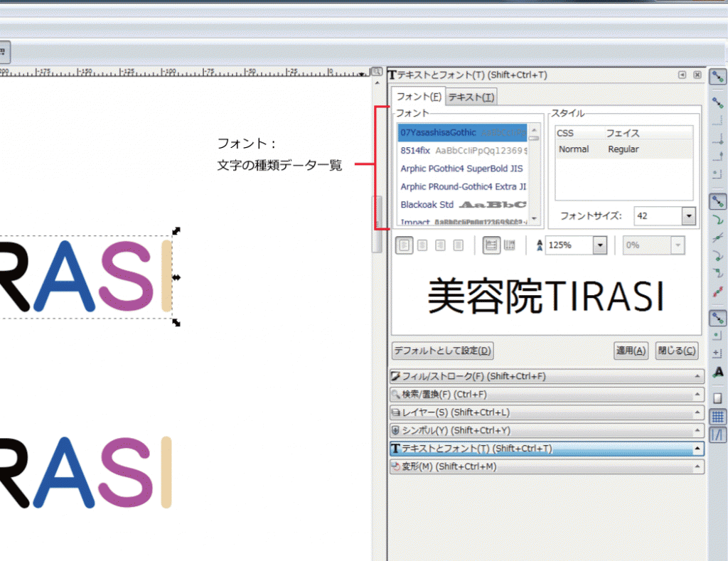Click the font size field showing 42
Image resolution: width=728 pixels, height=561 pixels.
(658, 216)
